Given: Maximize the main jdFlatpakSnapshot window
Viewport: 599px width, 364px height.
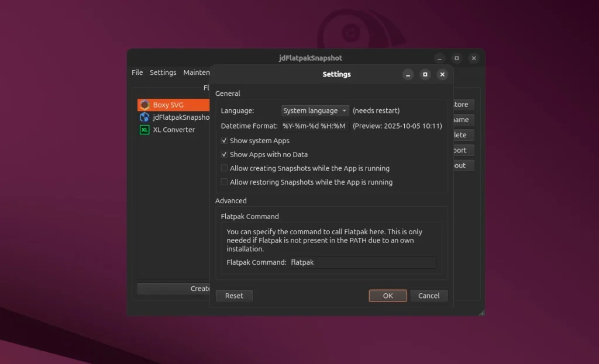Looking at the screenshot, I should pos(457,58).
